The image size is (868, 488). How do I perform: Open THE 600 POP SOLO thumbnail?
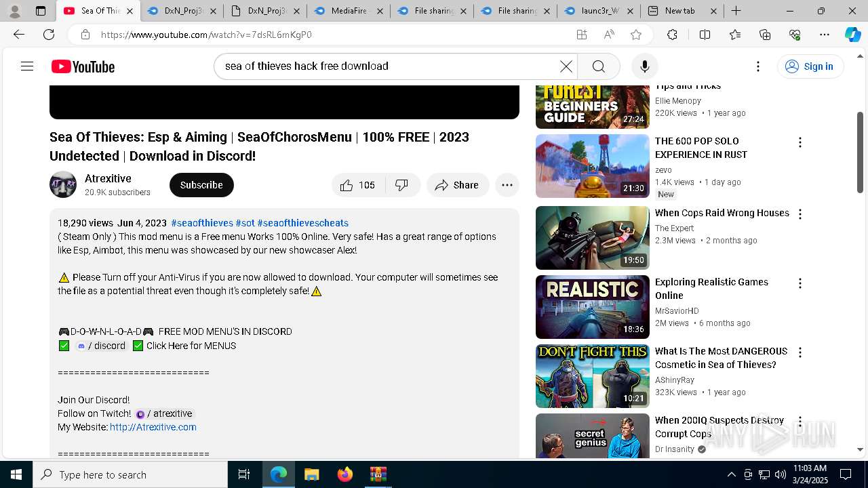pyautogui.click(x=592, y=166)
